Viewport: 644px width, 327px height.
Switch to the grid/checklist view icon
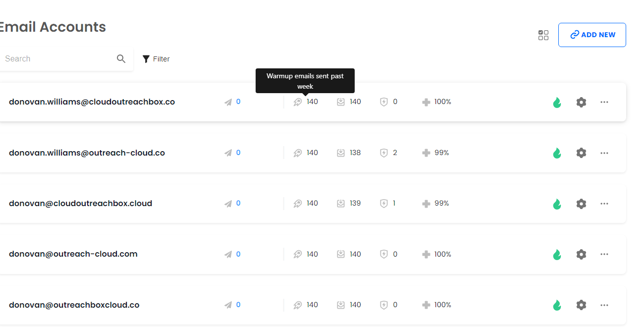[x=543, y=35]
